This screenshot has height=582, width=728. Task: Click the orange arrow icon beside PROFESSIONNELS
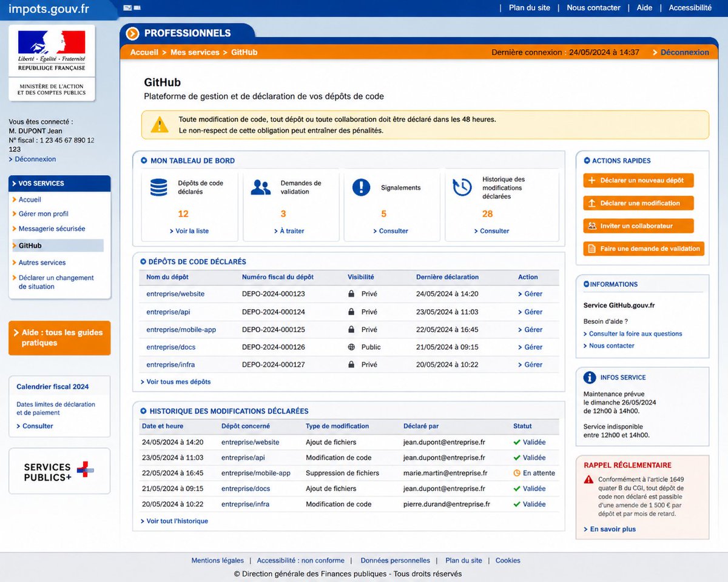pyautogui.click(x=133, y=33)
